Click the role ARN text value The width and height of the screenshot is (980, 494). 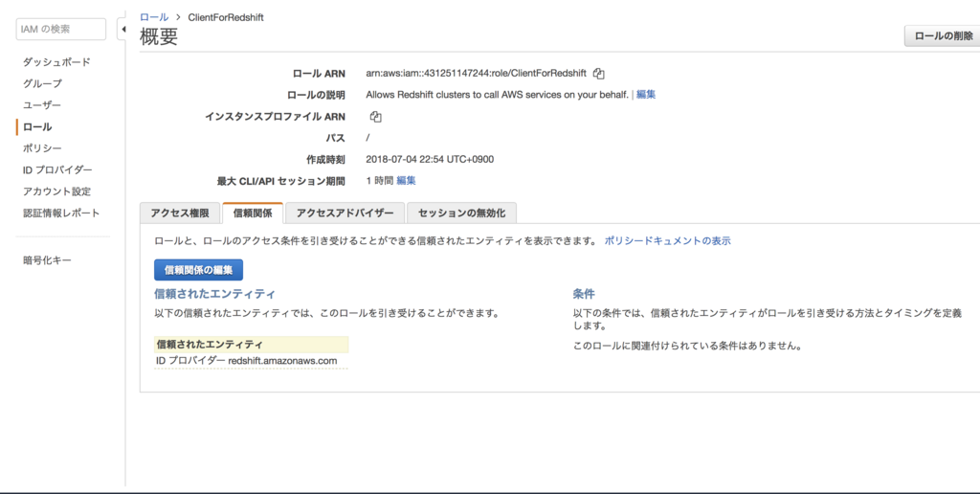pyautogui.click(x=477, y=73)
